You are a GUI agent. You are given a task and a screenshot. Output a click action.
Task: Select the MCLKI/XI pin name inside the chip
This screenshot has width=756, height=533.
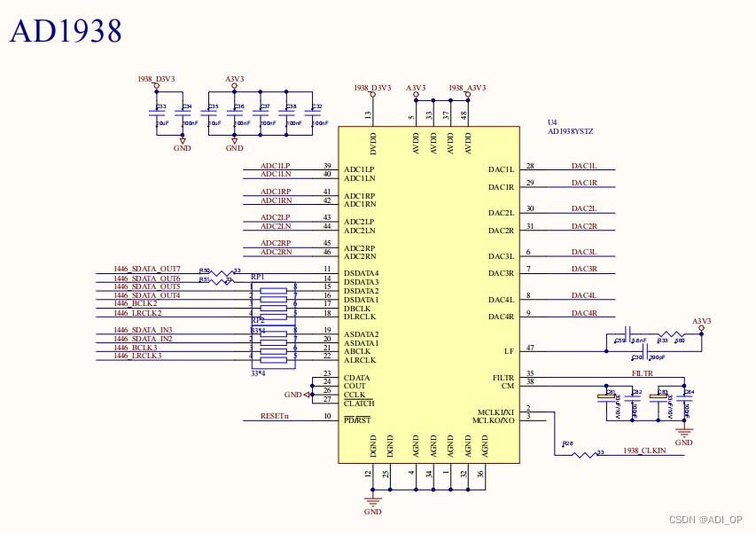(495, 412)
